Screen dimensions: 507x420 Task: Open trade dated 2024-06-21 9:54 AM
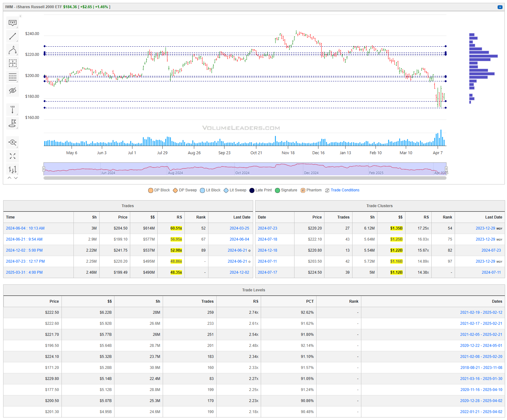tap(24, 239)
